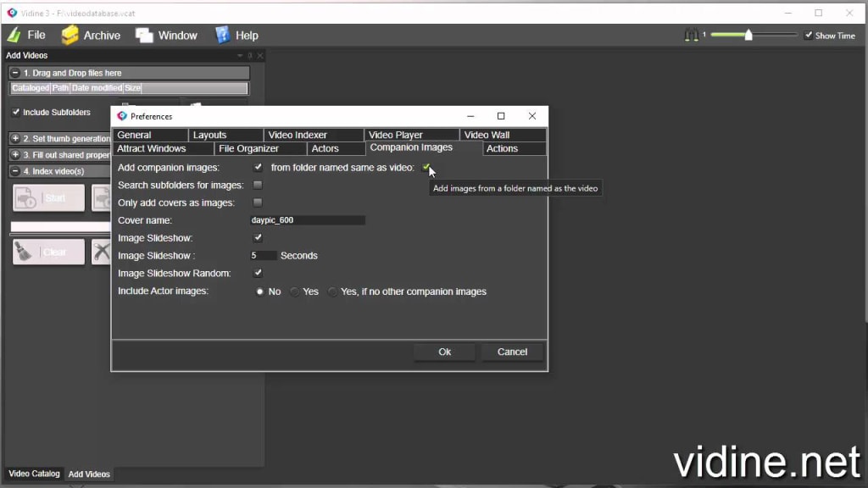Click the Size column header
Screen dimensions: 868x488
pos(132,88)
